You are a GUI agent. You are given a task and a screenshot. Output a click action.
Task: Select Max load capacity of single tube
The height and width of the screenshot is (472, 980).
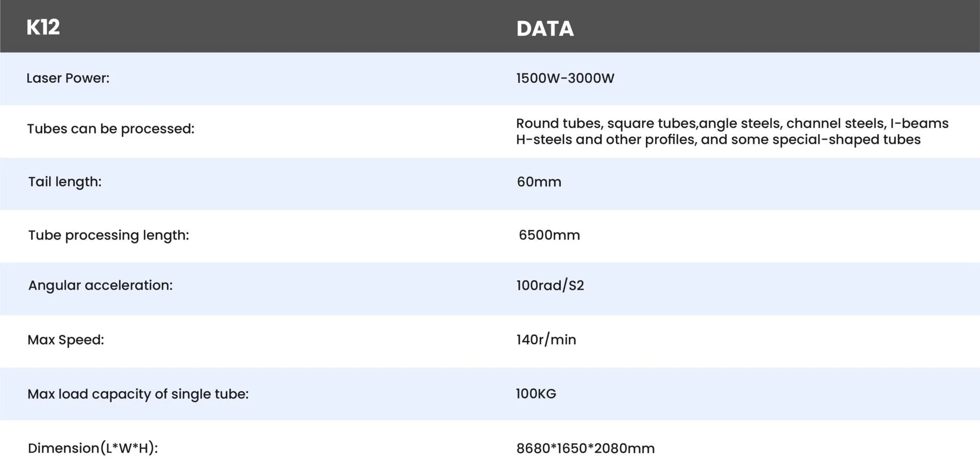tap(138, 394)
